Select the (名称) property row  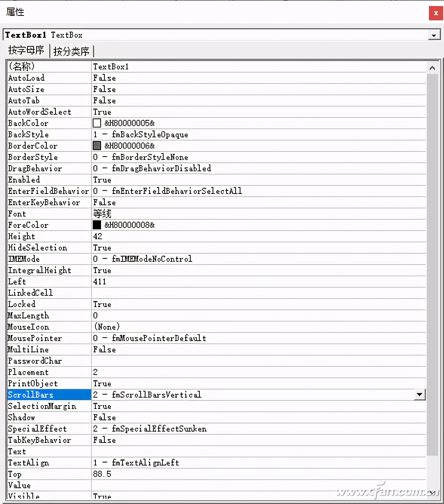point(217,66)
